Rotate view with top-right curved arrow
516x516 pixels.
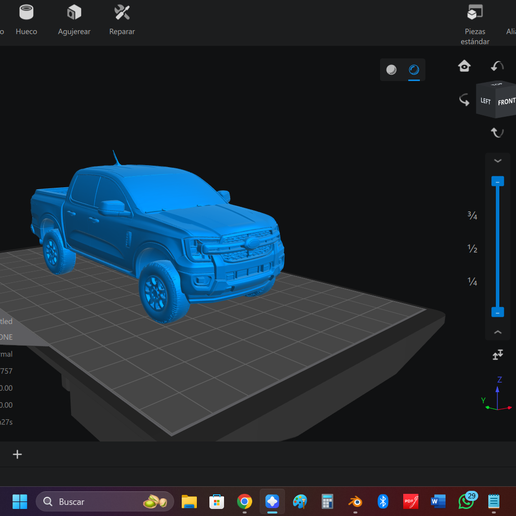[x=497, y=66]
